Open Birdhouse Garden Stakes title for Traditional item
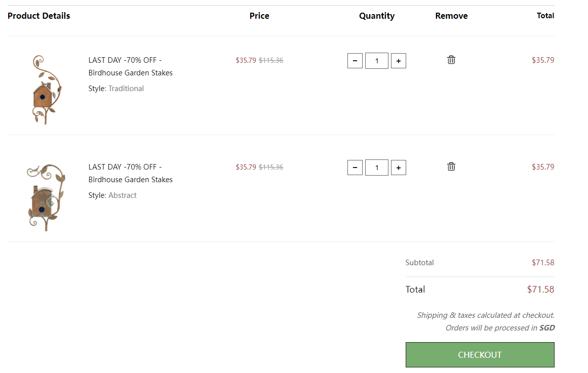The image size is (588, 373). 130,66
